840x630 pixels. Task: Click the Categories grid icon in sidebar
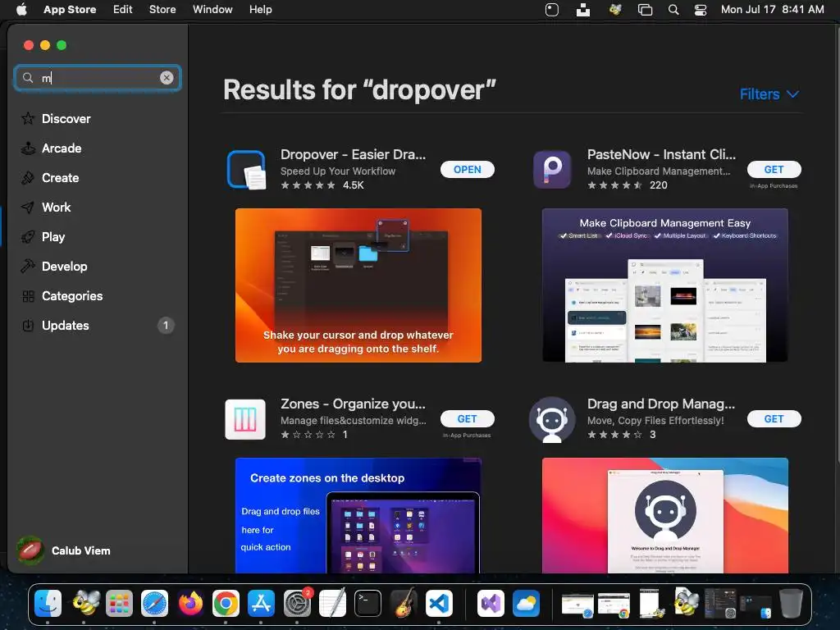(x=28, y=295)
